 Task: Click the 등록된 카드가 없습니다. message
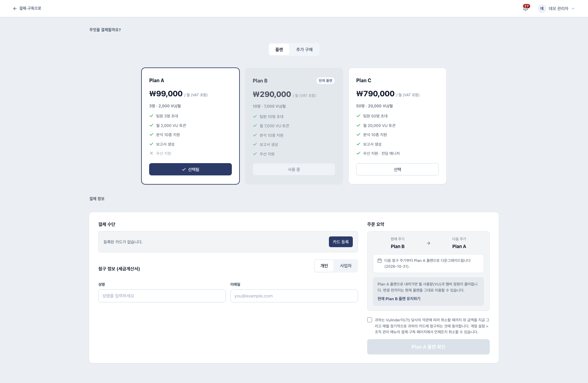123,242
